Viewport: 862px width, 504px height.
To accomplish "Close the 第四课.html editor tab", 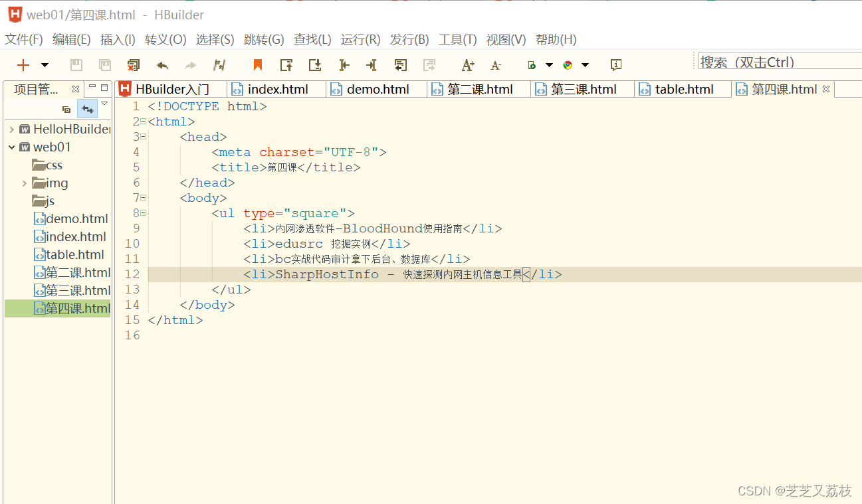I will click(x=826, y=88).
